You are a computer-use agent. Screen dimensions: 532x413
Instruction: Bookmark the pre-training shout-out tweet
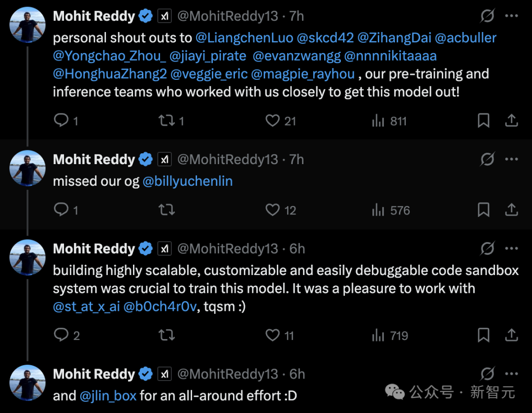click(484, 121)
